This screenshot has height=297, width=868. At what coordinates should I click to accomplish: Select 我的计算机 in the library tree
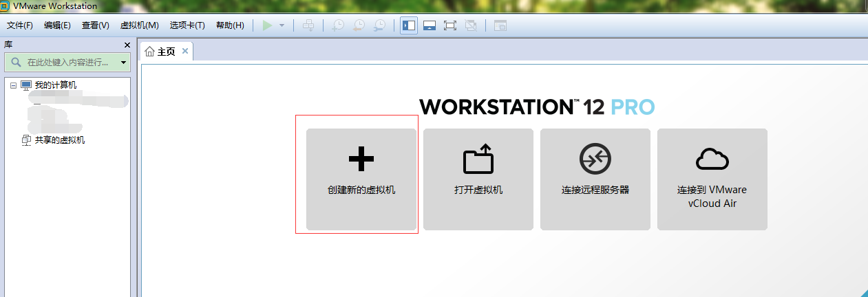tap(56, 85)
